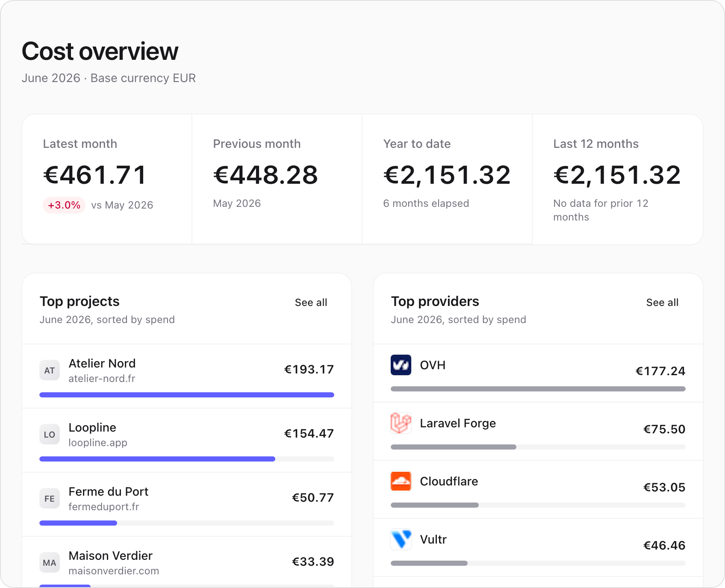Click the €46.46 Vultr amount
Screen dimensions: 725x588
click(664, 545)
